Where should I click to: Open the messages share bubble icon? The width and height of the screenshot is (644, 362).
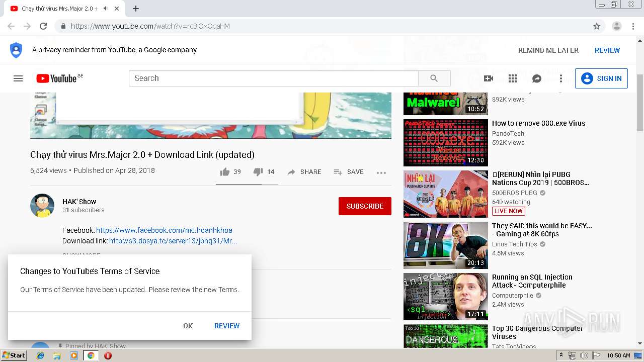(537, 78)
